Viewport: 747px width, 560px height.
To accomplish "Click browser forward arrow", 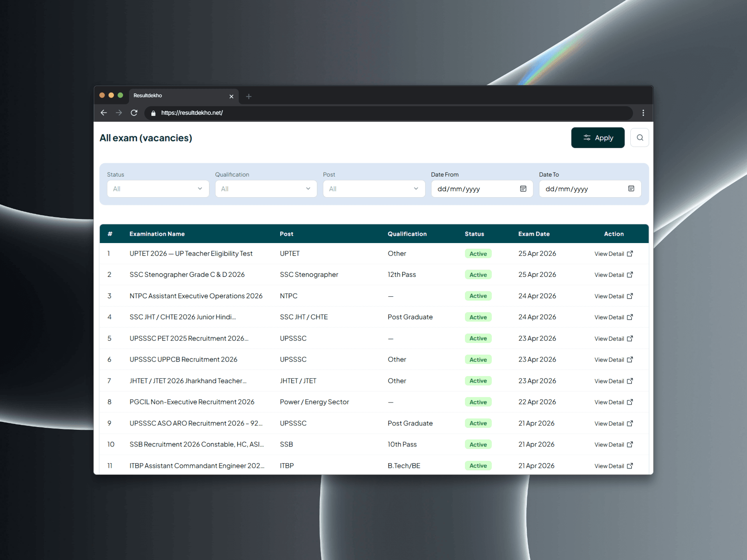I will (119, 113).
